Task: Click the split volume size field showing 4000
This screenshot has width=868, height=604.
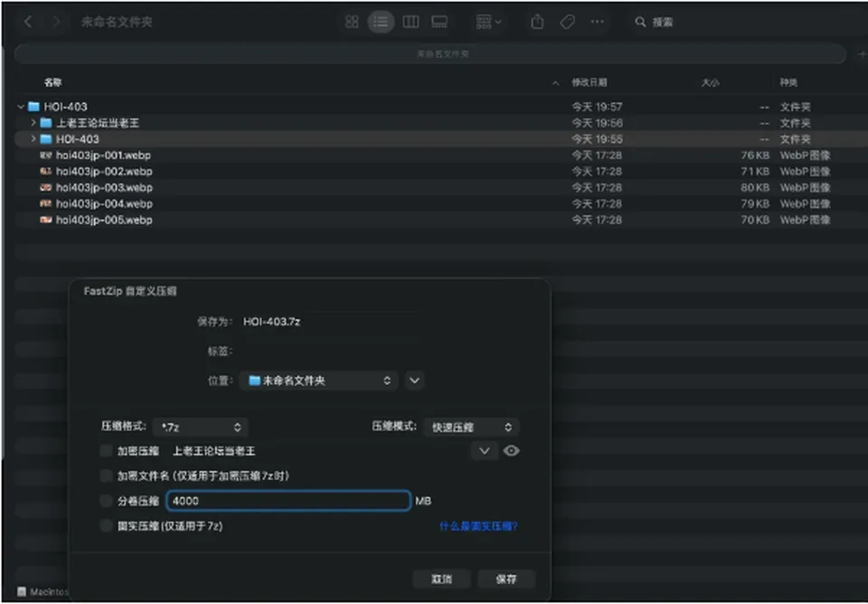Action: click(x=288, y=501)
